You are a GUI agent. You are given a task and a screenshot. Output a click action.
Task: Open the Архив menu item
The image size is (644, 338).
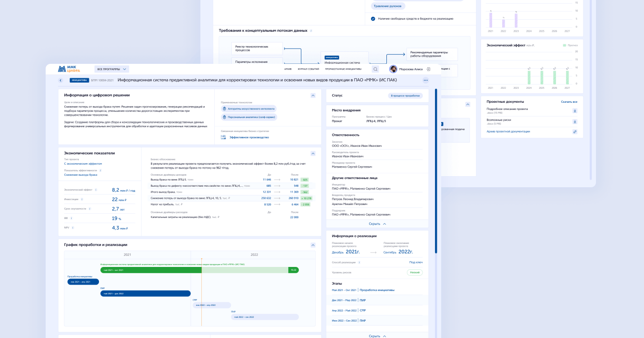coord(288,69)
